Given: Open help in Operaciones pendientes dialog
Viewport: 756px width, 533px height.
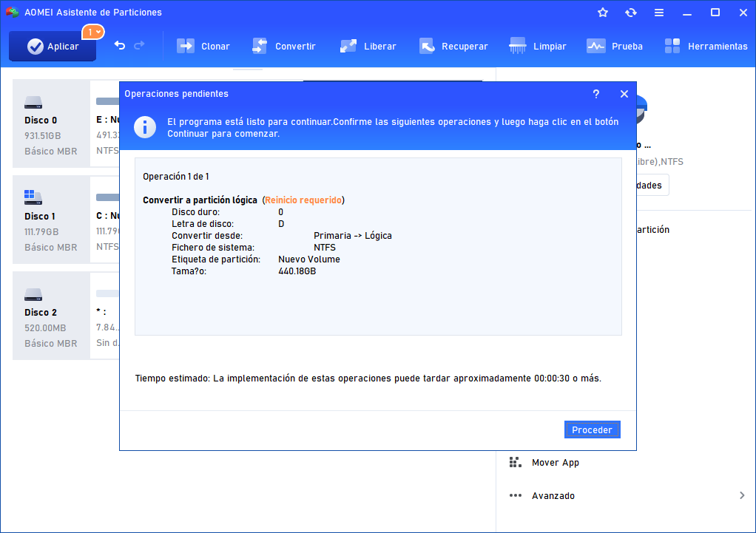Looking at the screenshot, I should point(596,94).
